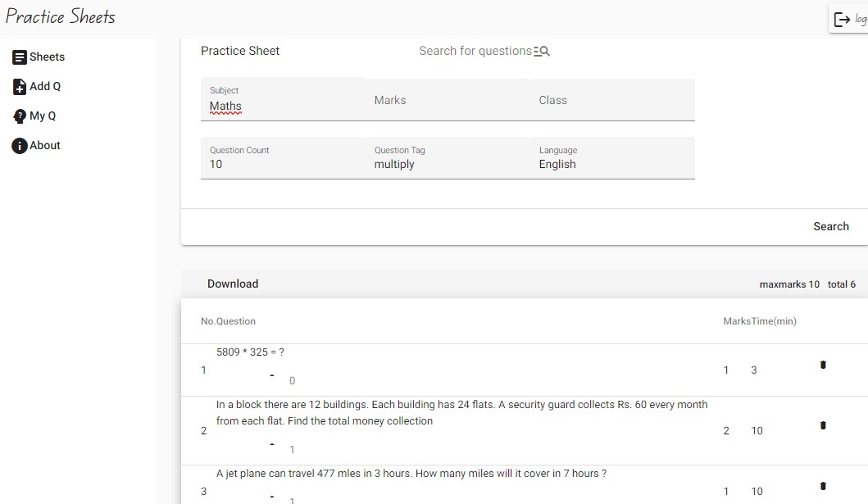Screen dimensions: 868x504
Task: Click the Subject field containing Maths
Action: pyautogui.click(x=283, y=100)
